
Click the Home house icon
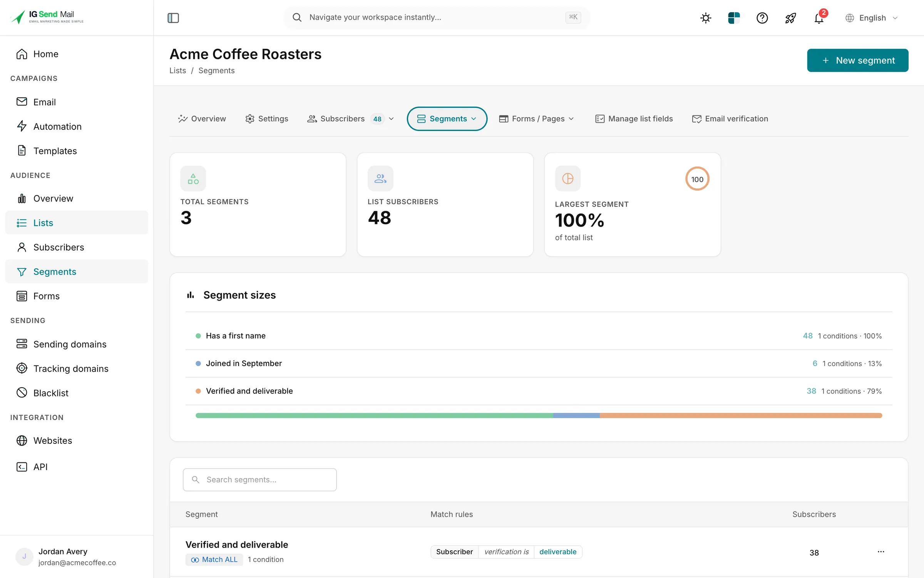(22, 54)
